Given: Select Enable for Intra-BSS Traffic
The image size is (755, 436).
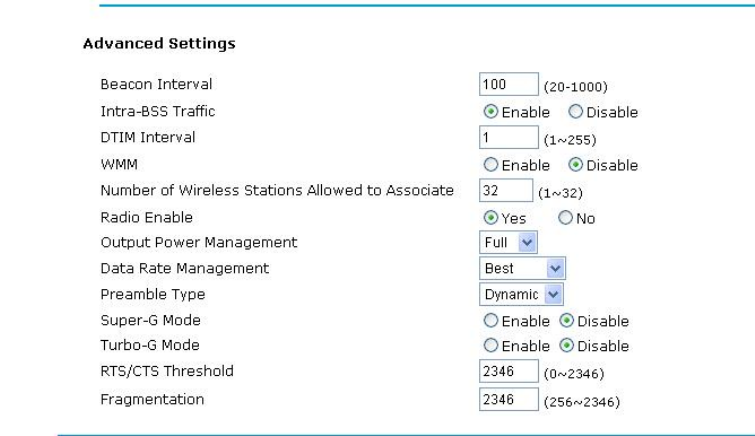Looking at the screenshot, I should [490, 111].
